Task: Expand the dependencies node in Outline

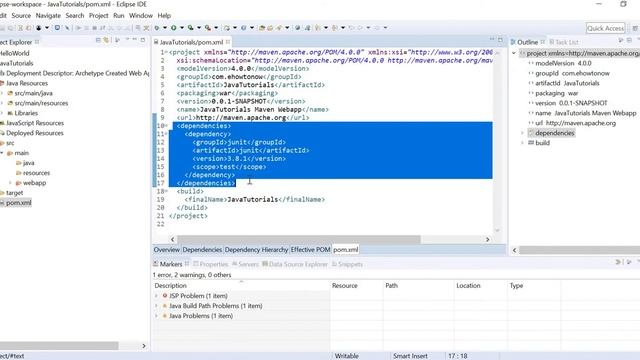Action: (522, 133)
